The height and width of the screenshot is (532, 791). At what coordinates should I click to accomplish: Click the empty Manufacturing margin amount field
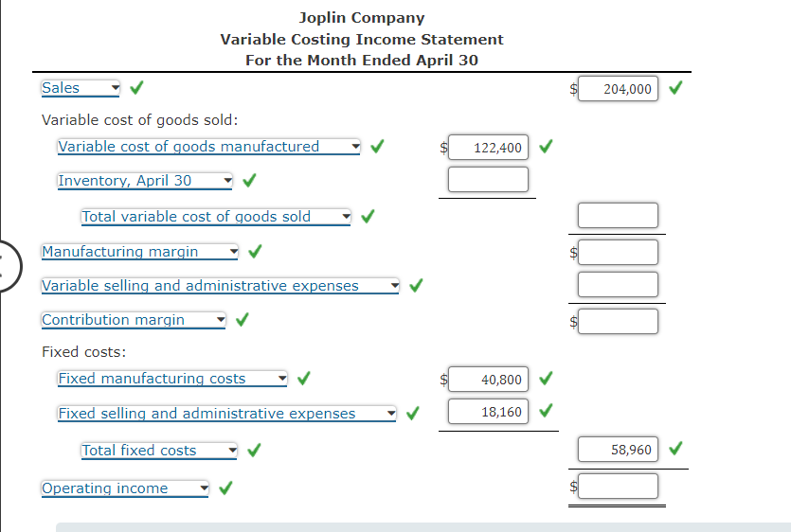coord(618,252)
